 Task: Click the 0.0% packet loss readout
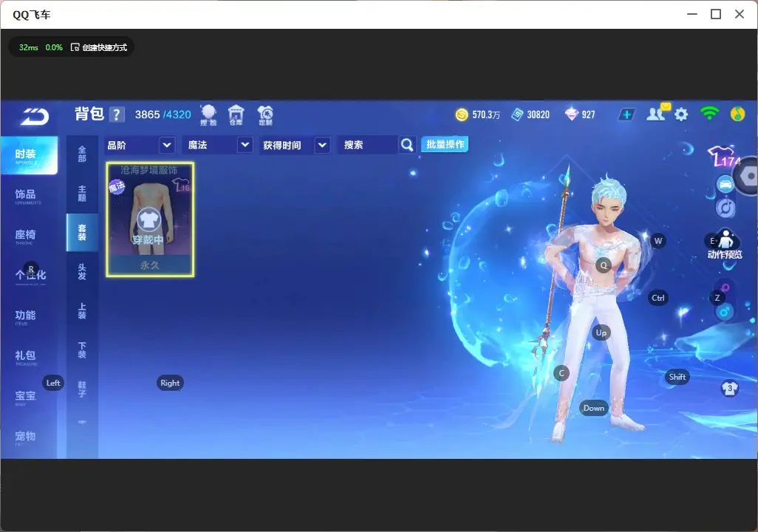click(x=54, y=47)
